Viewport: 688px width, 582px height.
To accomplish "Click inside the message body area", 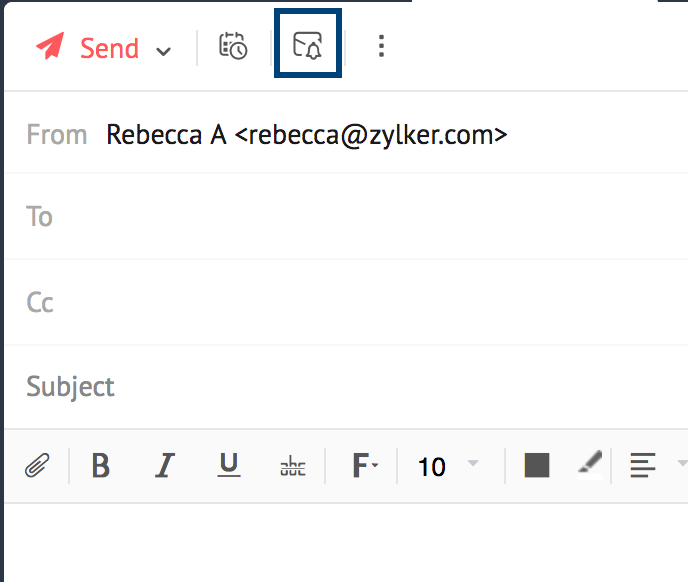I will [x=344, y=543].
